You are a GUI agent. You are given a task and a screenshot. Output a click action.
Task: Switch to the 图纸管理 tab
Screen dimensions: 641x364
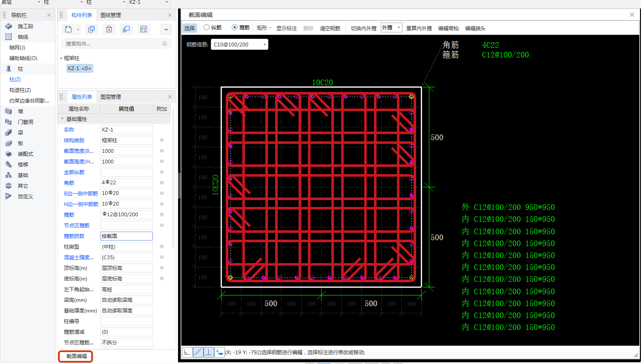tap(111, 15)
